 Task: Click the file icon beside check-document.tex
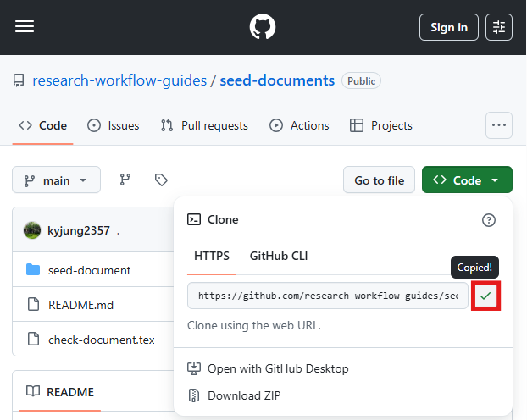tap(33, 339)
